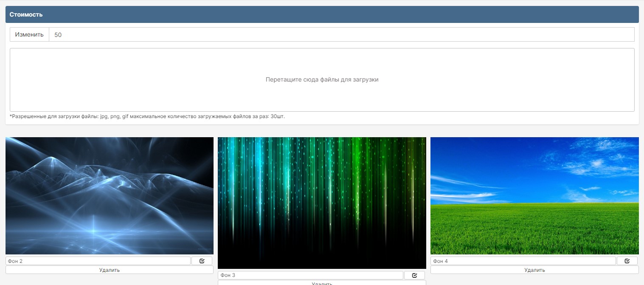This screenshot has width=644, height=285.
Task: Click the checkmark icon beside Фон 3
Action: point(414,275)
